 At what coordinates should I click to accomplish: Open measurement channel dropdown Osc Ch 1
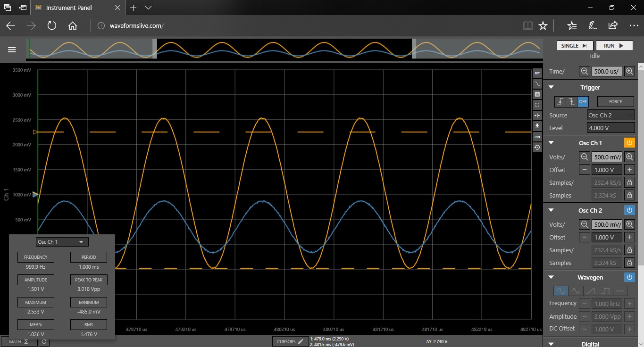(x=62, y=242)
